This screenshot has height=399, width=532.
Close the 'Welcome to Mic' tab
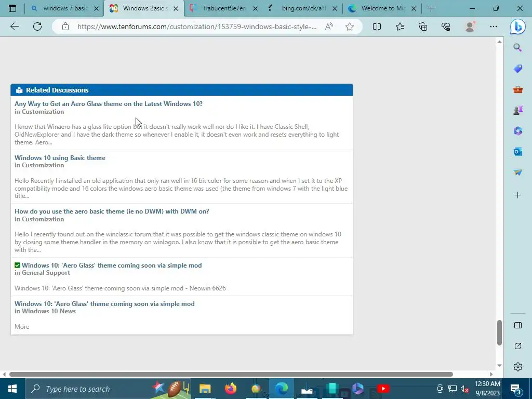pos(414,9)
